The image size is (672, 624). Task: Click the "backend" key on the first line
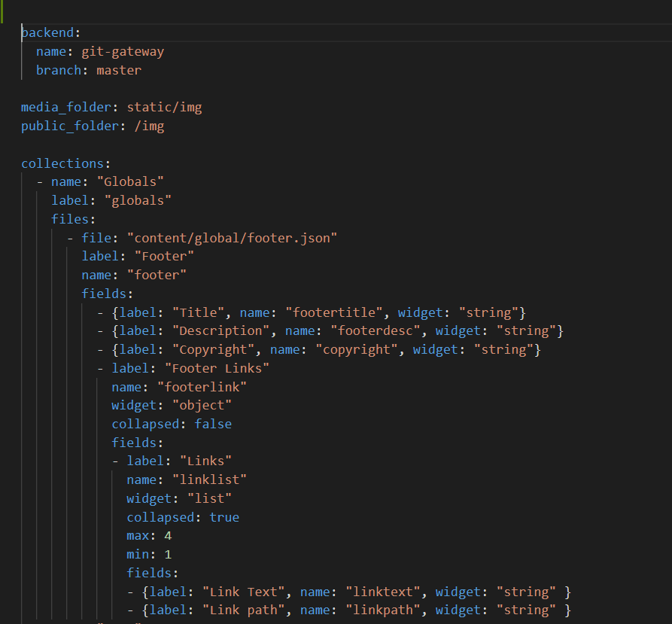(47, 33)
